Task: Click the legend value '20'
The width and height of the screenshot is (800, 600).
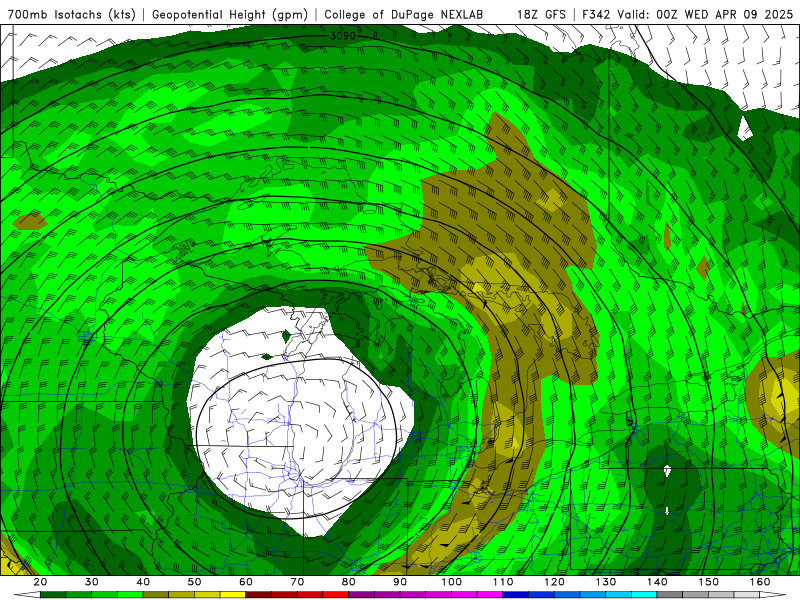Action: [40, 582]
